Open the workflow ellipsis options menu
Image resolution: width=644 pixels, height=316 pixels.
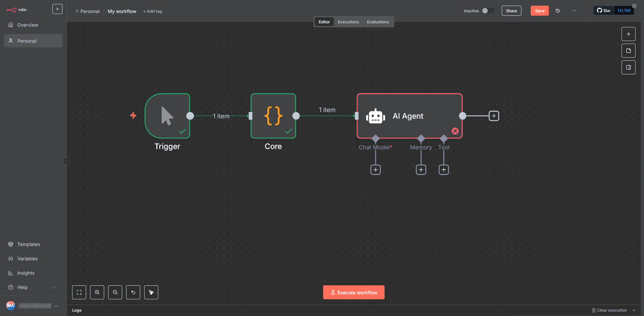574,11
